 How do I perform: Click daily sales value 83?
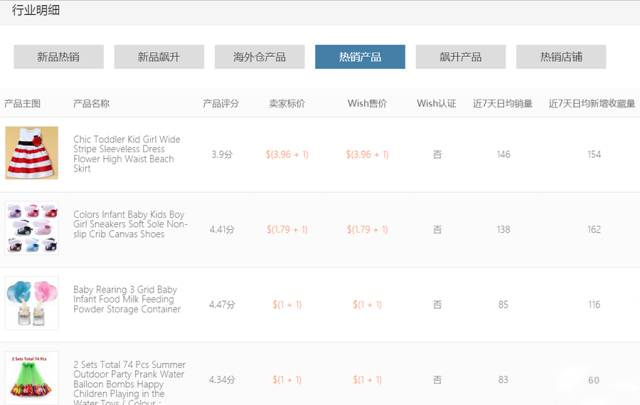pyautogui.click(x=503, y=380)
